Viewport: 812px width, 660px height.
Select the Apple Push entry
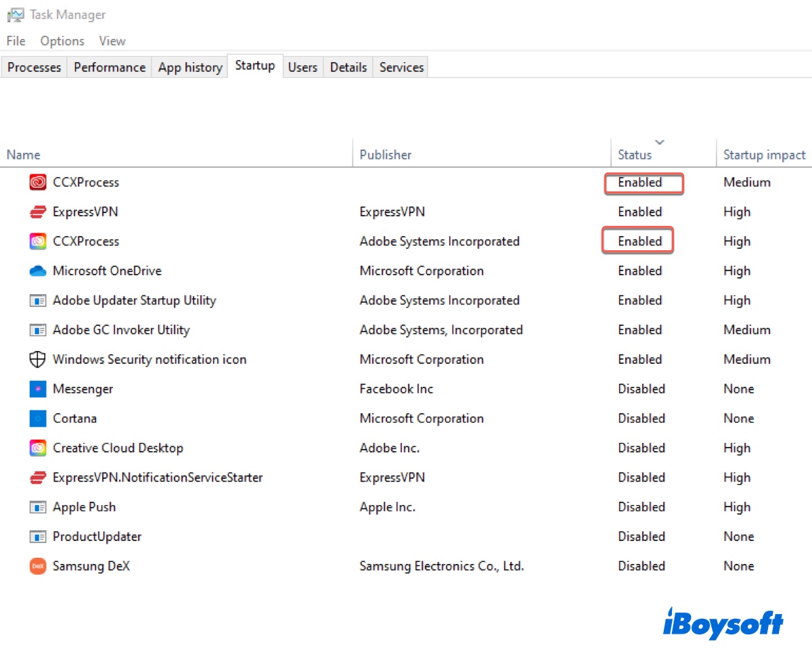click(x=84, y=507)
